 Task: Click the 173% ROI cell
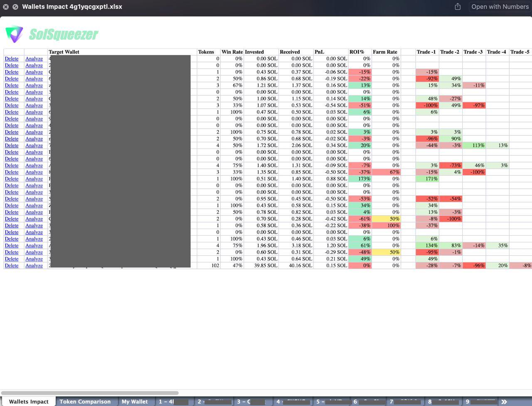tap(360, 179)
